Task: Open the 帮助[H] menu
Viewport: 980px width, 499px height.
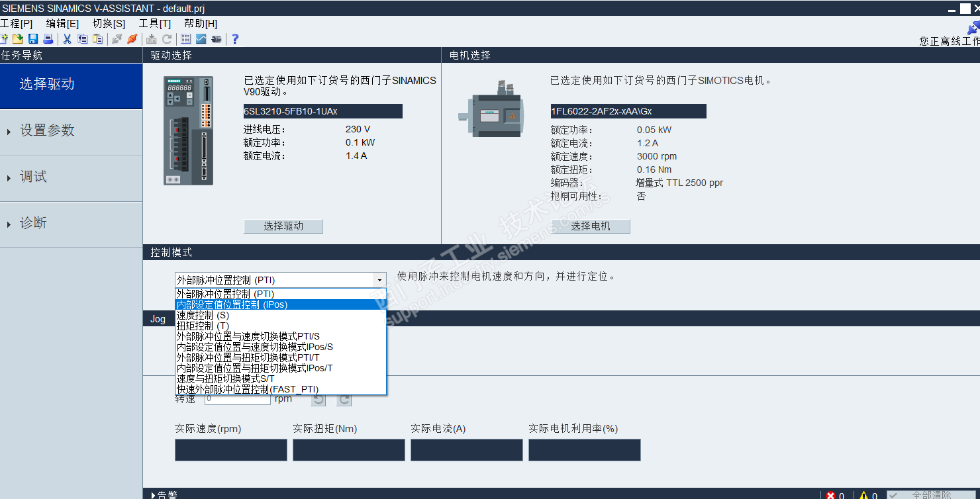Action: 201,23
